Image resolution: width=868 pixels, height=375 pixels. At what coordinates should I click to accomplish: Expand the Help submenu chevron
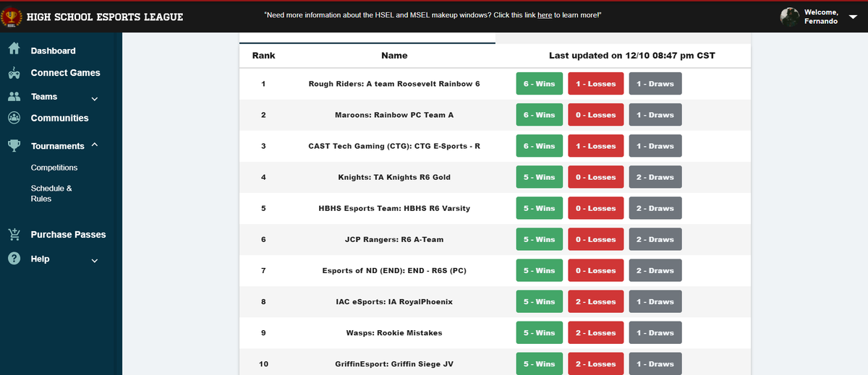(94, 260)
